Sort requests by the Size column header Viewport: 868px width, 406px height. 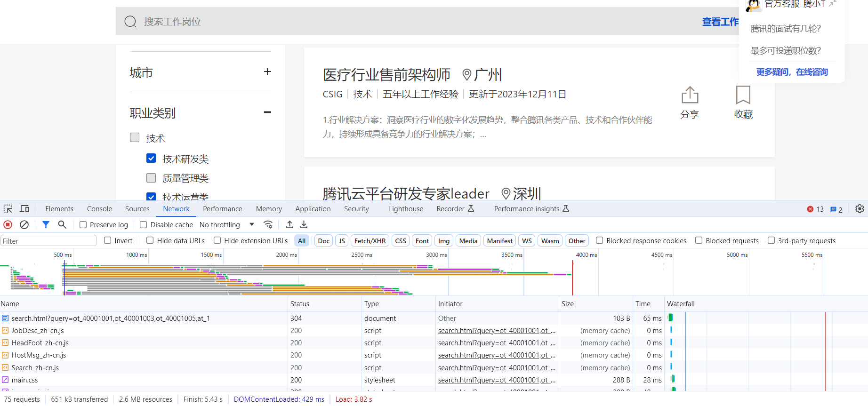pyautogui.click(x=595, y=304)
